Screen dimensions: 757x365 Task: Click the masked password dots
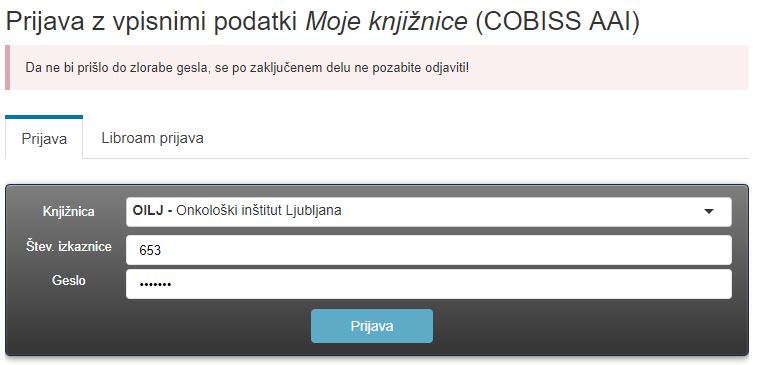155,285
